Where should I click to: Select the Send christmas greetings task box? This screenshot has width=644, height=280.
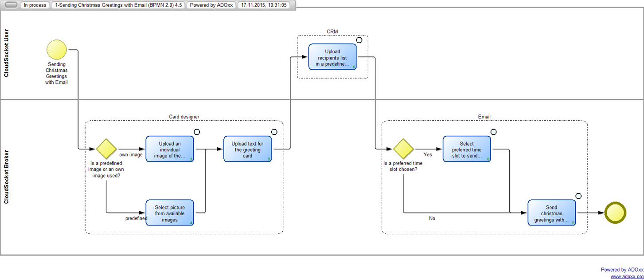(x=551, y=213)
